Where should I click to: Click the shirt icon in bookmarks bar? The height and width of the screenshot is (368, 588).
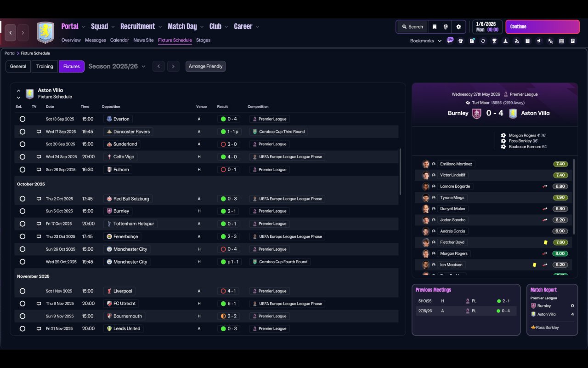461,41
